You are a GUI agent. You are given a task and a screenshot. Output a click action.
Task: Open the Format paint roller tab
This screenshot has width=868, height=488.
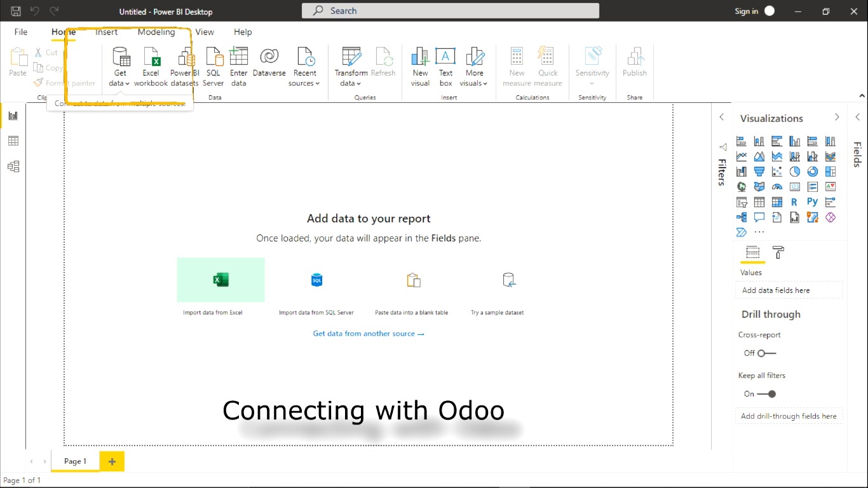click(x=778, y=252)
